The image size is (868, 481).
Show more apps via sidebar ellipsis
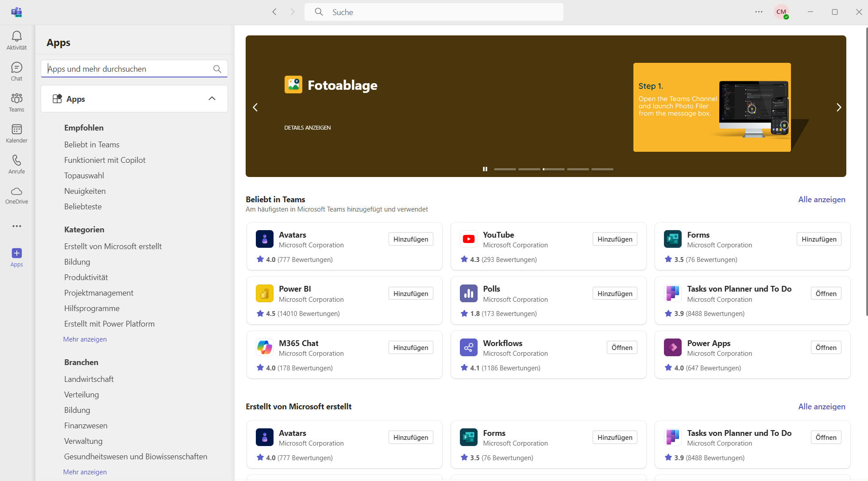[17, 226]
